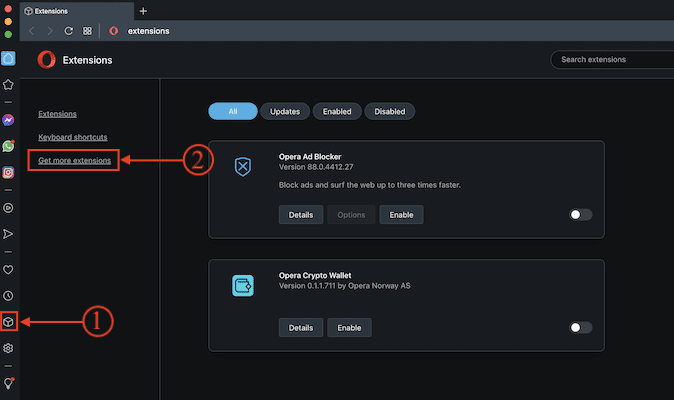Image resolution: width=674 pixels, height=400 pixels.
Task: Click the Opera logo beside Extensions heading
Action: click(x=46, y=60)
